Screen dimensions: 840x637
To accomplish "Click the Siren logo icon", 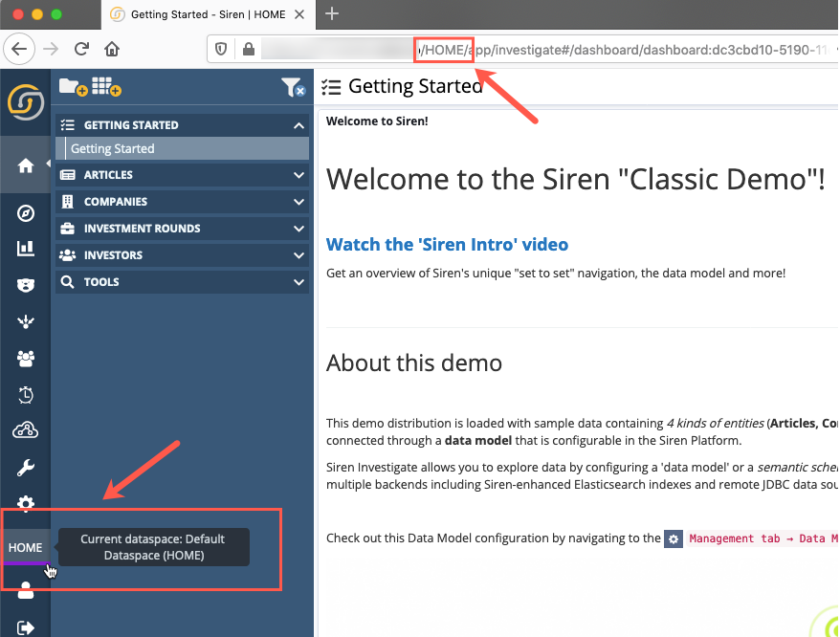I will pos(25,101).
